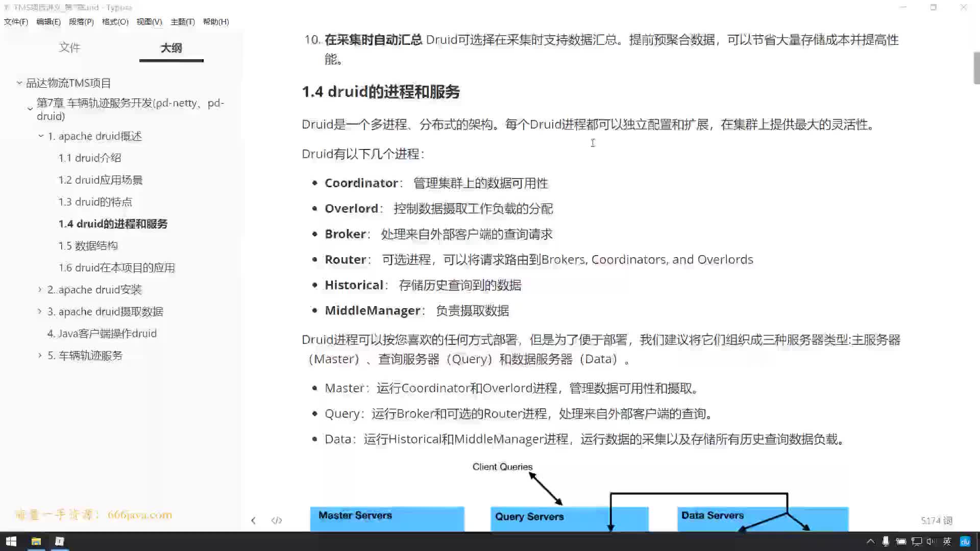Click the bold term Historical
Image resolution: width=980 pixels, height=551 pixels.
pyautogui.click(x=354, y=285)
